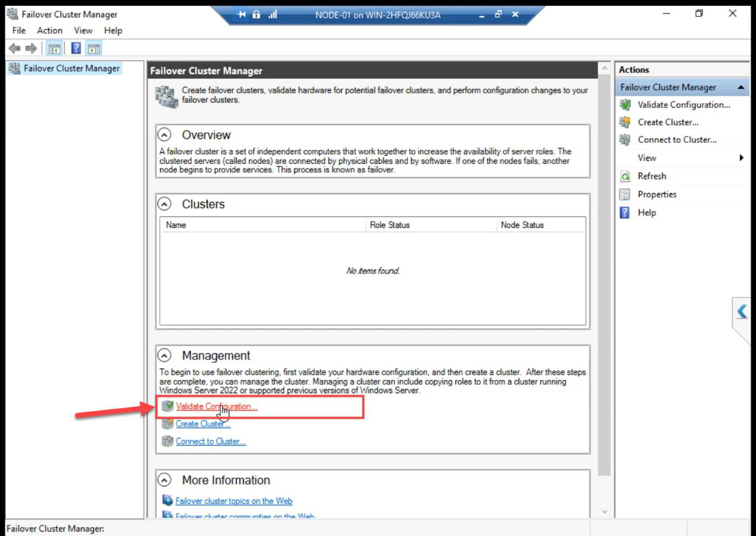Click the Role Status column header

pos(431,225)
